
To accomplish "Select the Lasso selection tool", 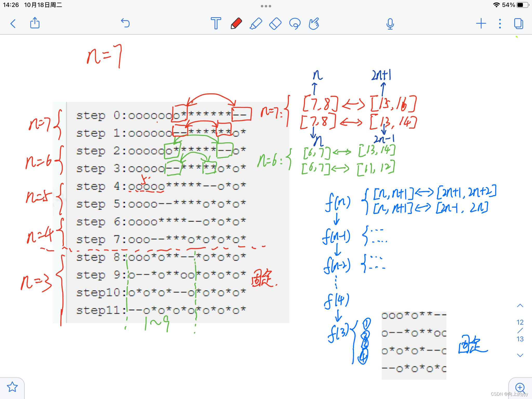I will pos(295,23).
